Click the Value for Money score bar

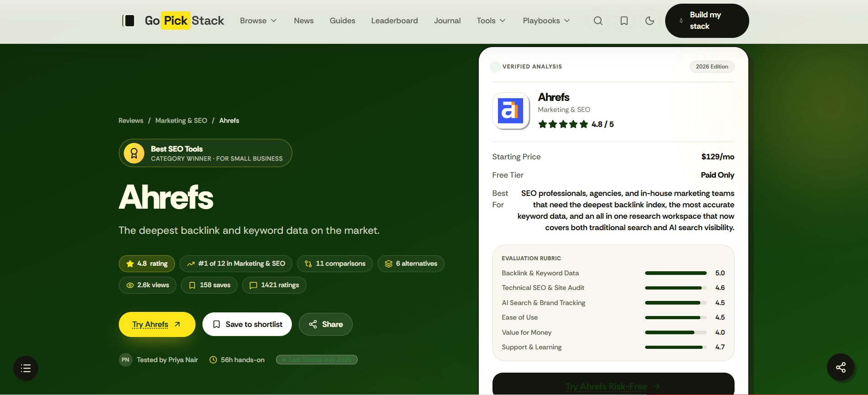click(676, 332)
